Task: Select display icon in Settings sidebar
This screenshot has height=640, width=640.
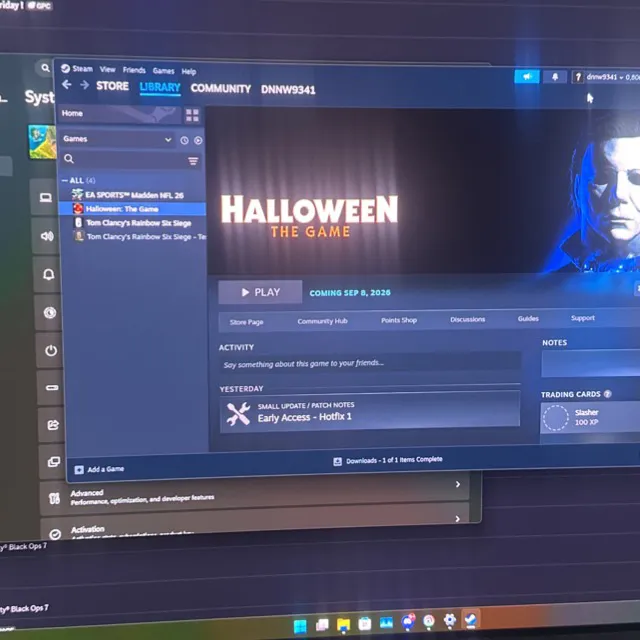Action: tap(46, 198)
